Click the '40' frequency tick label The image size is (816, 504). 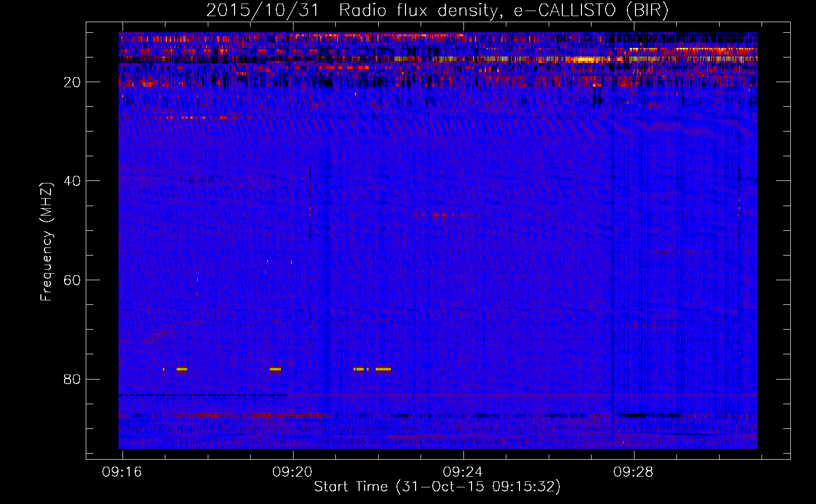click(x=72, y=181)
